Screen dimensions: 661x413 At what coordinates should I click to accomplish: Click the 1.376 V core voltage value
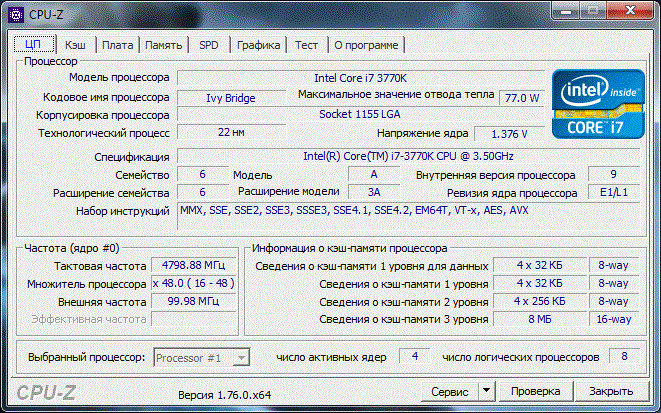click(509, 134)
